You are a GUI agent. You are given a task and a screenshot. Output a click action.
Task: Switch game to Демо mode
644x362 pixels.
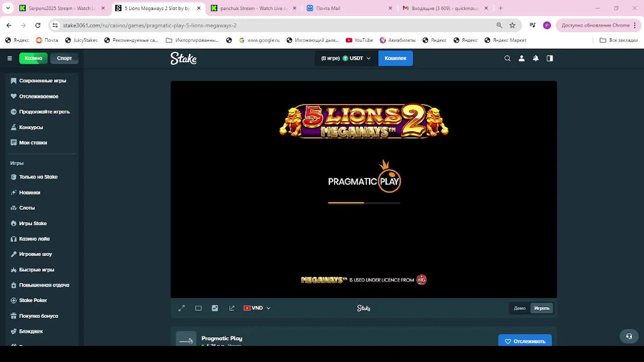[x=520, y=308]
